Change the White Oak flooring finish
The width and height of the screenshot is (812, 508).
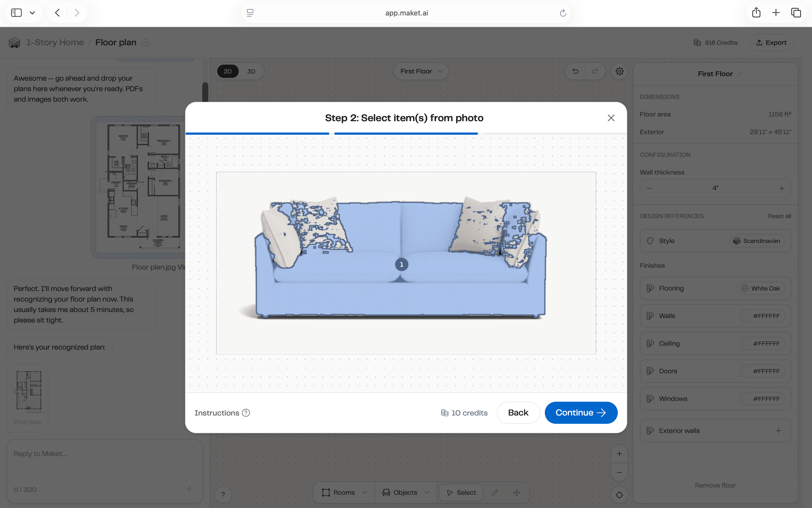761,288
